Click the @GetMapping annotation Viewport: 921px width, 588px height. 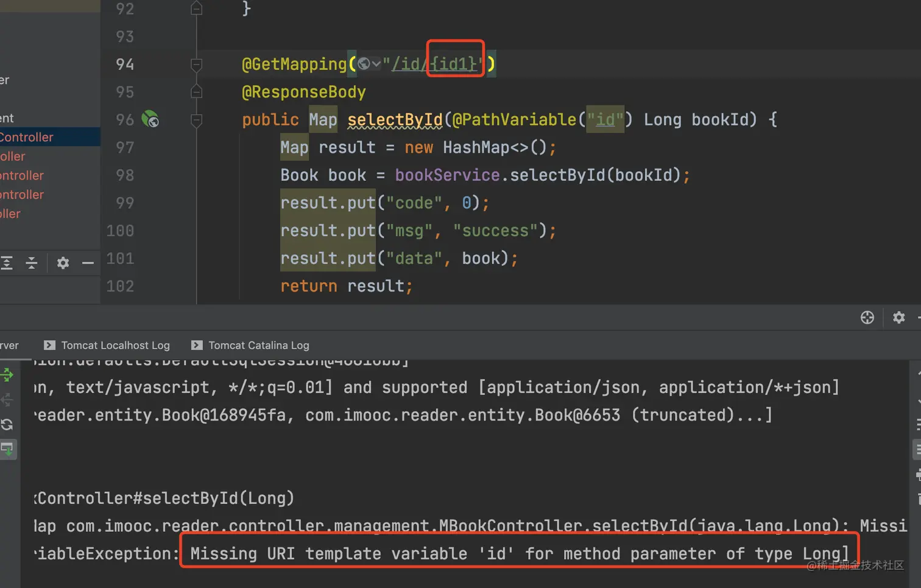pyautogui.click(x=294, y=64)
